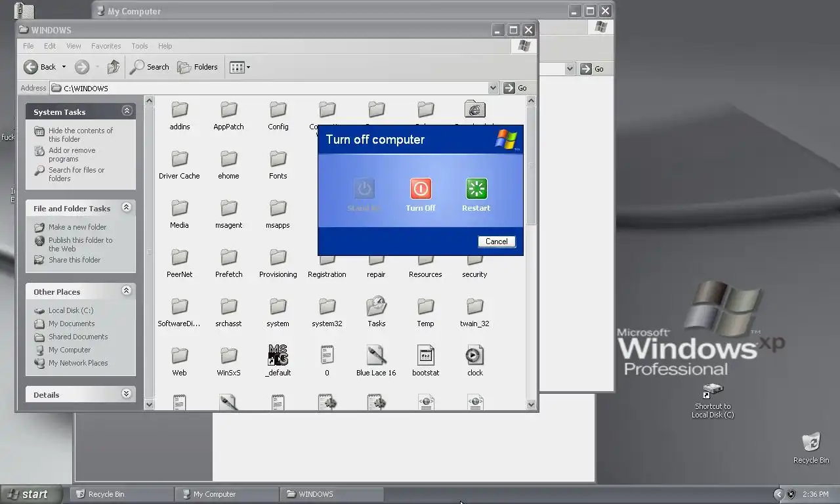Open the Tools menu

[x=140, y=46]
